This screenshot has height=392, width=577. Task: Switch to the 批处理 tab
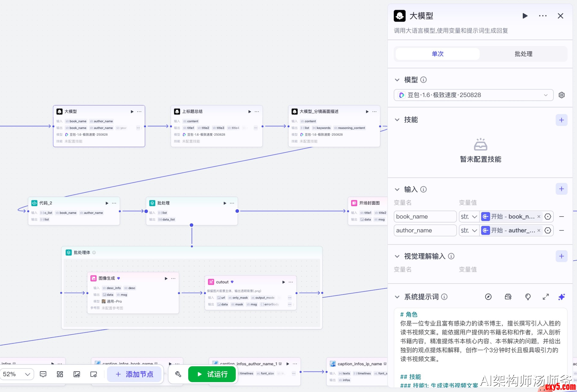523,54
